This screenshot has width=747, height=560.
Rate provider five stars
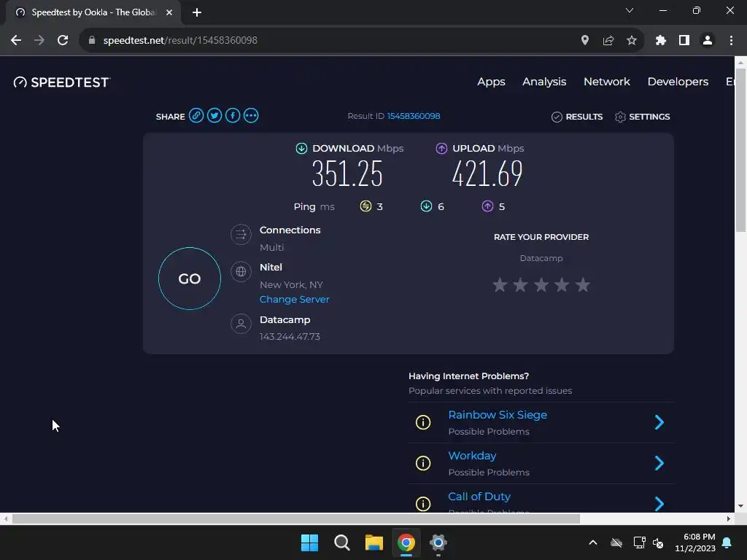coord(583,285)
